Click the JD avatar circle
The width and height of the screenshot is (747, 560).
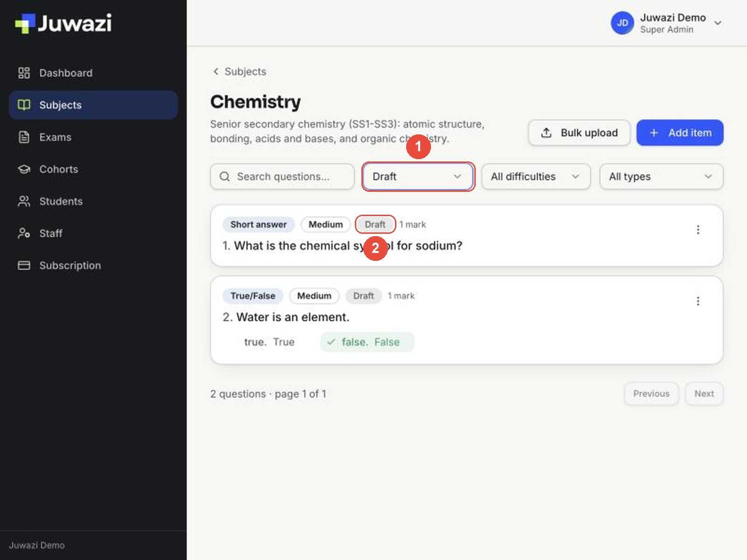click(622, 23)
